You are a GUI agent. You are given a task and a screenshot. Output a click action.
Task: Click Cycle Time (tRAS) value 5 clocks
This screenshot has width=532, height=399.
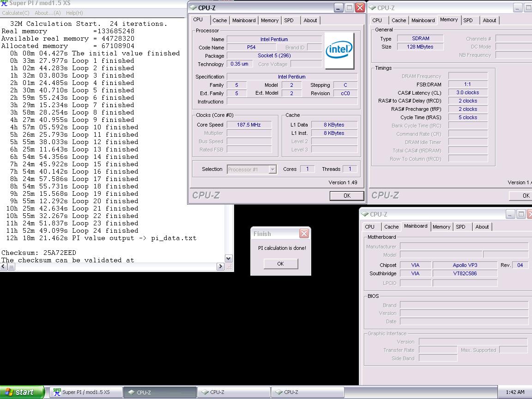(468, 117)
